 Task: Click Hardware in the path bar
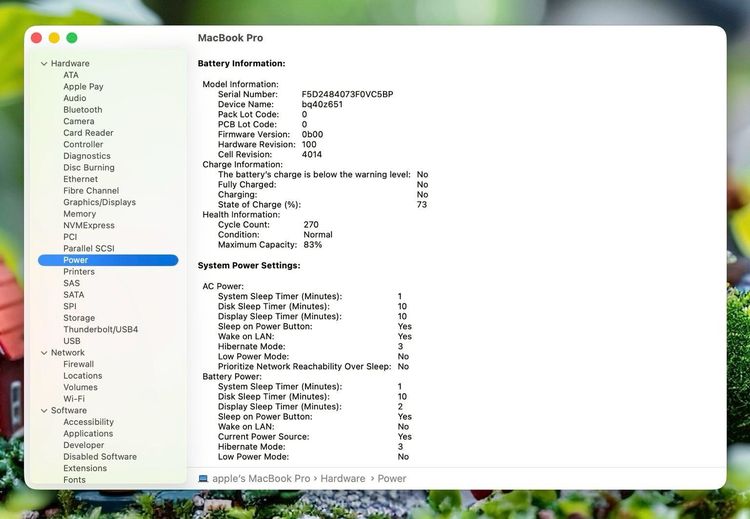[x=342, y=478]
